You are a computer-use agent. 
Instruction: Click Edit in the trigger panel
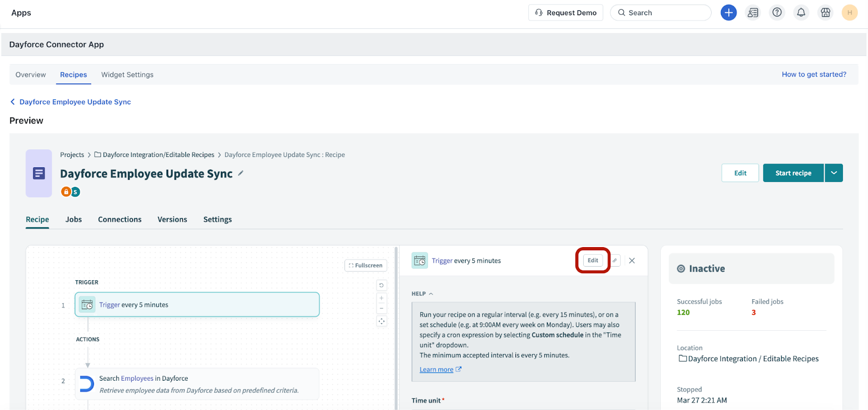click(x=593, y=261)
